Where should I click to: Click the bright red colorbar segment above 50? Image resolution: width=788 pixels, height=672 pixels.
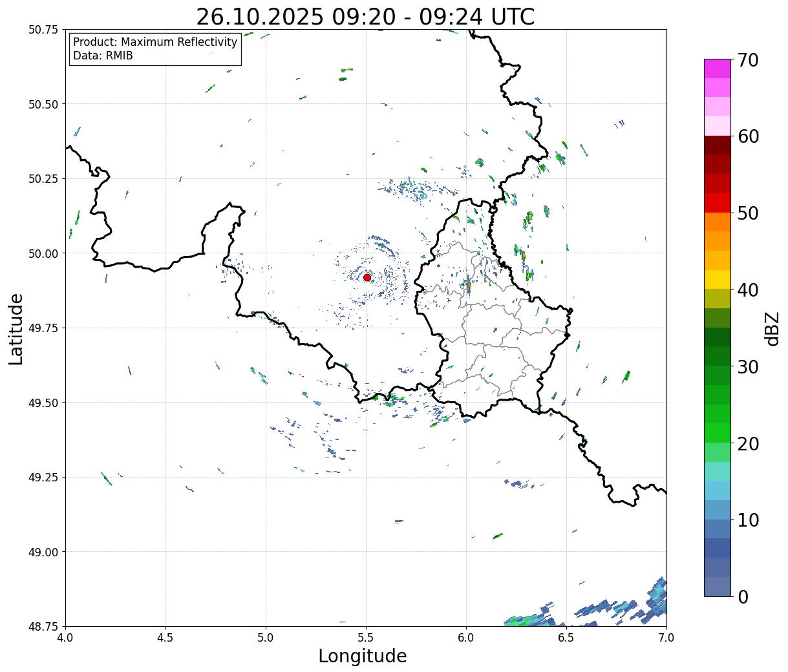[x=718, y=203]
